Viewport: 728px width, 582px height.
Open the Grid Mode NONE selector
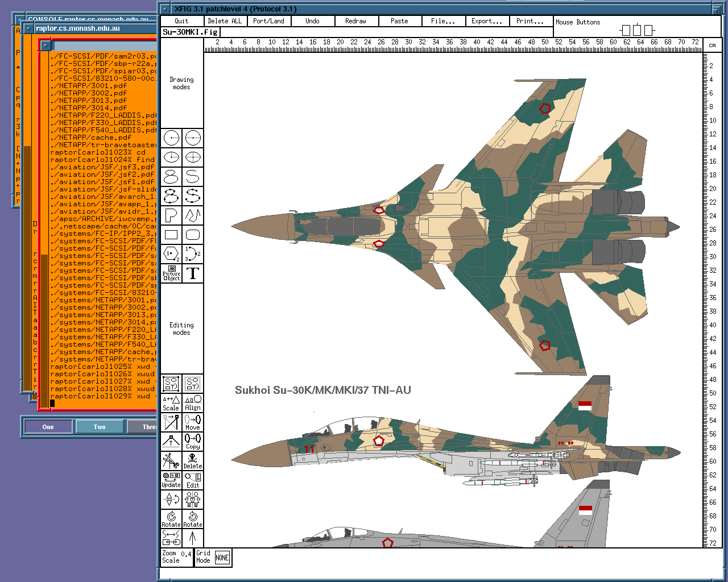click(222, 558)
